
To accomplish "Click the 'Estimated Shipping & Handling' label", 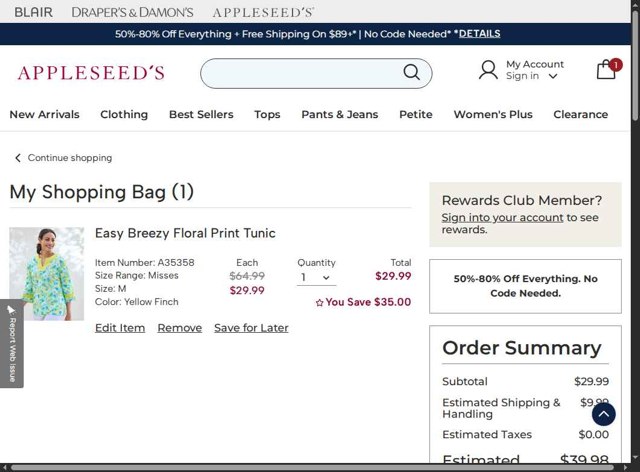I will click(501, 408).
